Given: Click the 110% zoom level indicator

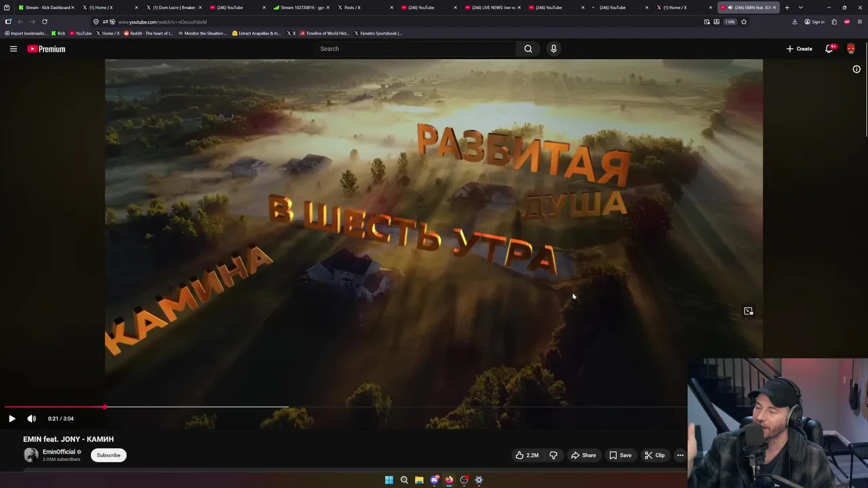Looking at the screenshot, I should point(730,22).
